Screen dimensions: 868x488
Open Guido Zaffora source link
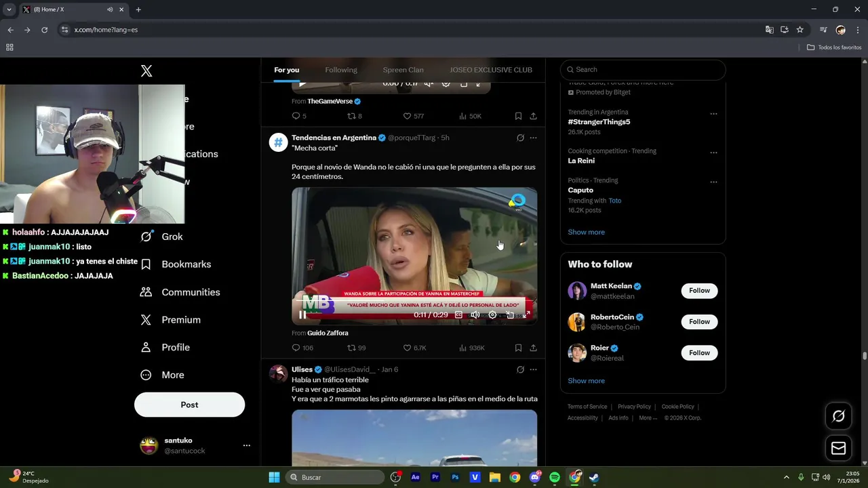pyautogui.click(x=328, y=333)
